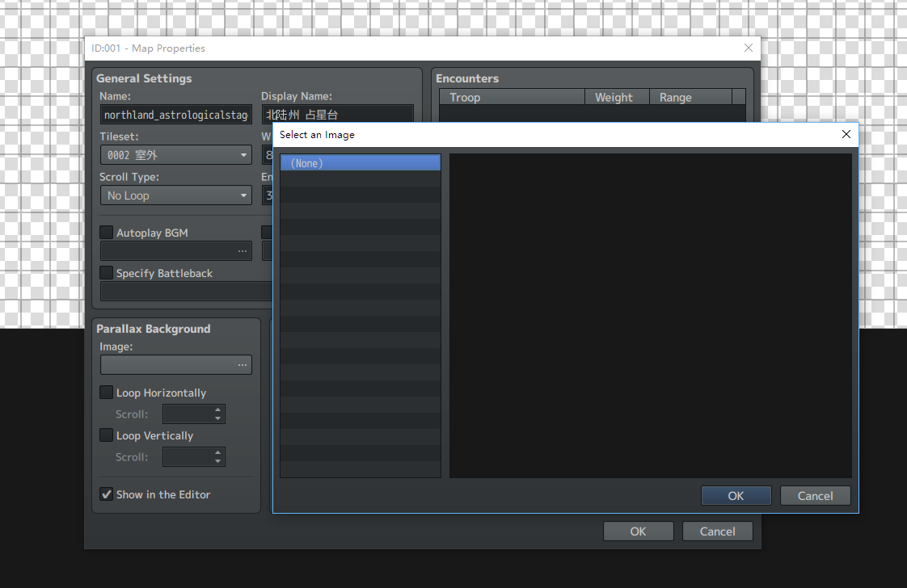The width and height of the screenshot is (907, 588).
Task: Click the Range column header
Action: point(690,97)
